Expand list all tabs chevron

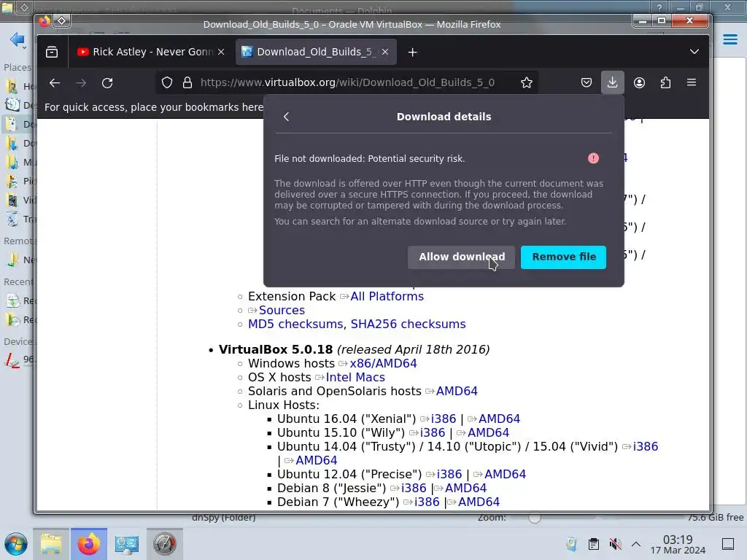694,52
